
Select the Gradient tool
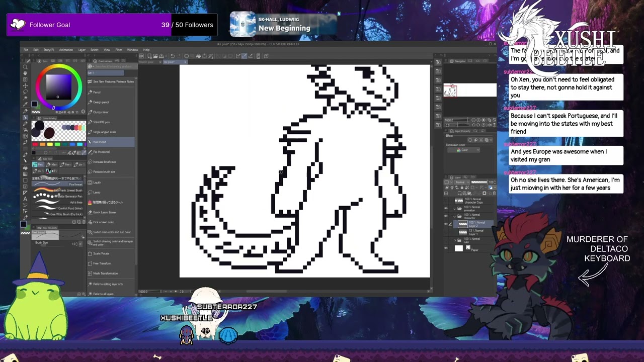coord(25,174)
